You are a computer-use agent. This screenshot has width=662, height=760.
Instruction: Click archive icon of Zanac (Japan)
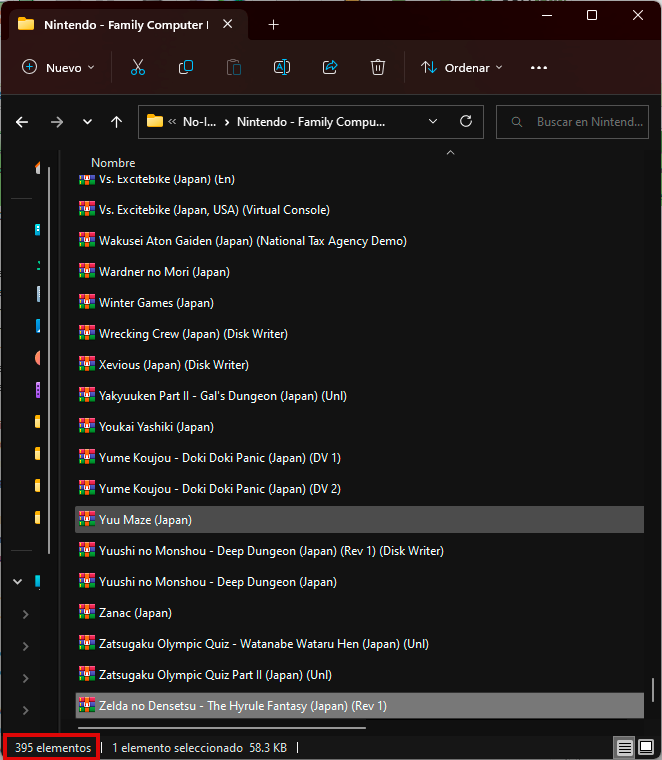tap(87, 612)
